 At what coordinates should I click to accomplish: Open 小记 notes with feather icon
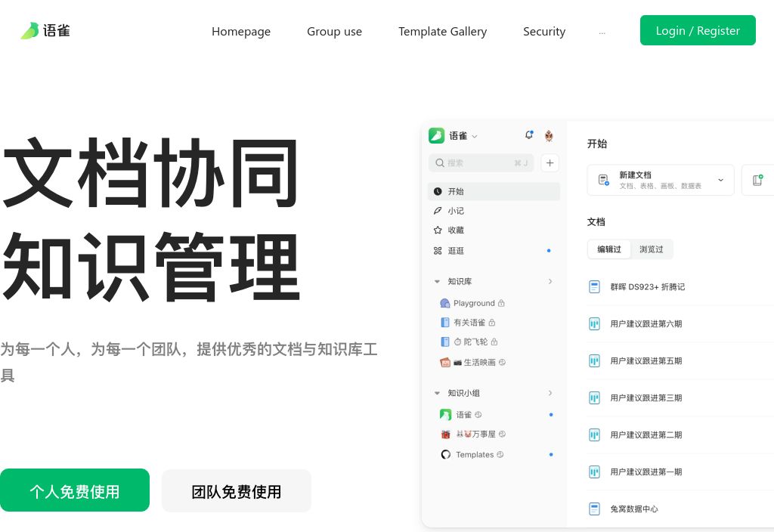455,211
